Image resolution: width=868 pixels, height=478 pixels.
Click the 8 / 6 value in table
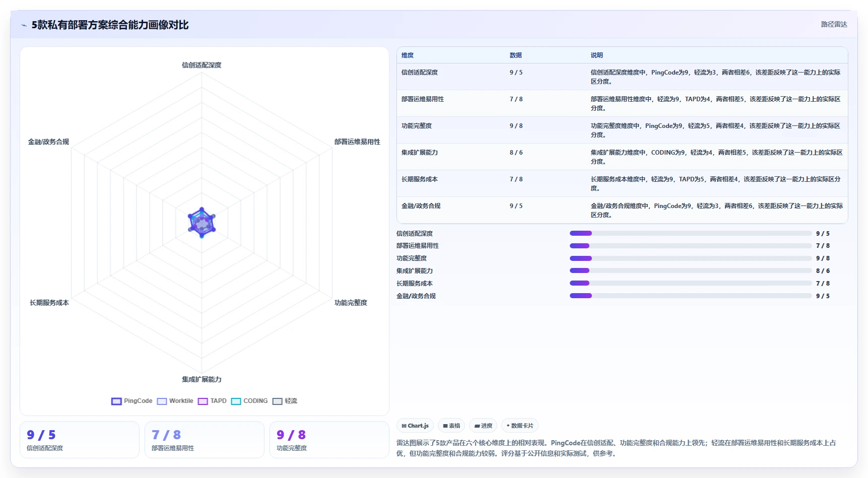point(516,153)
